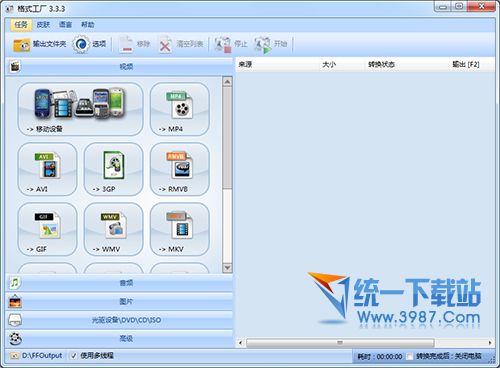
Task: Collapse the 视频 category header
Action: point(119,67)
